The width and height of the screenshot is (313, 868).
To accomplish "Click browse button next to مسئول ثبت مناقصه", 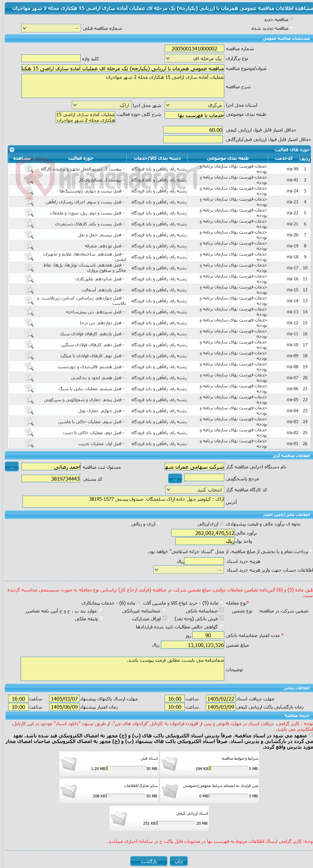I will tap(12, 467).
